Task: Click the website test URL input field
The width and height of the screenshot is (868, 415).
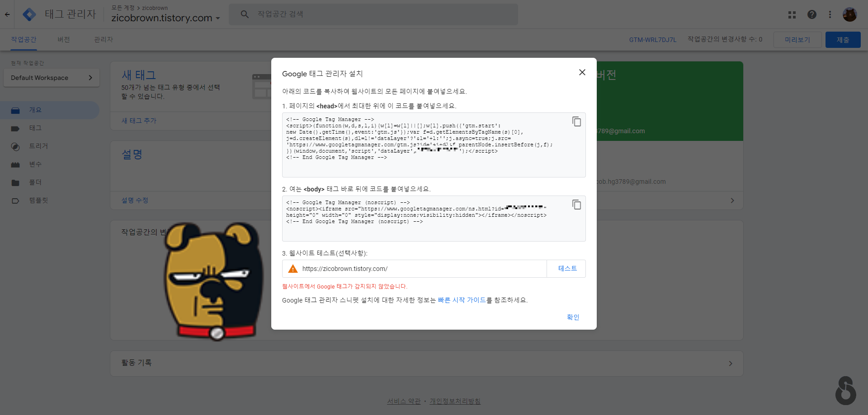Action: point(415,269)
